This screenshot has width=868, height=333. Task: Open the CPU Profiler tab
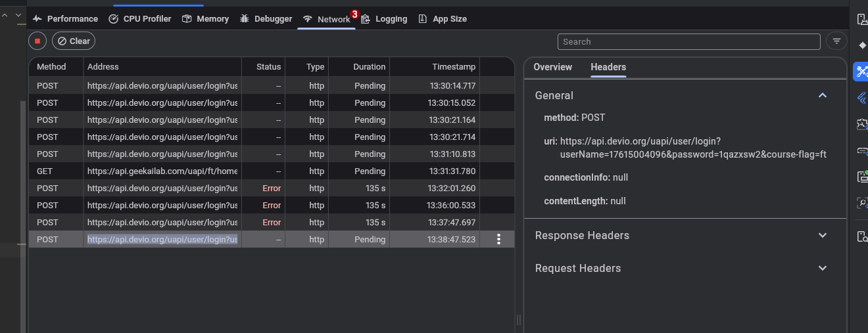pyautogui.click(x=139, y=19)
